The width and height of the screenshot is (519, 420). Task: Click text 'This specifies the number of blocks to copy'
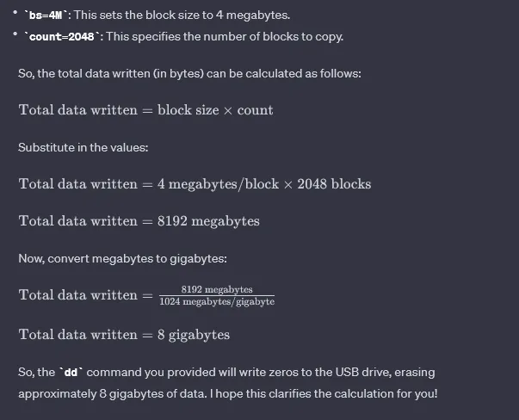click(x=222, y=37)
